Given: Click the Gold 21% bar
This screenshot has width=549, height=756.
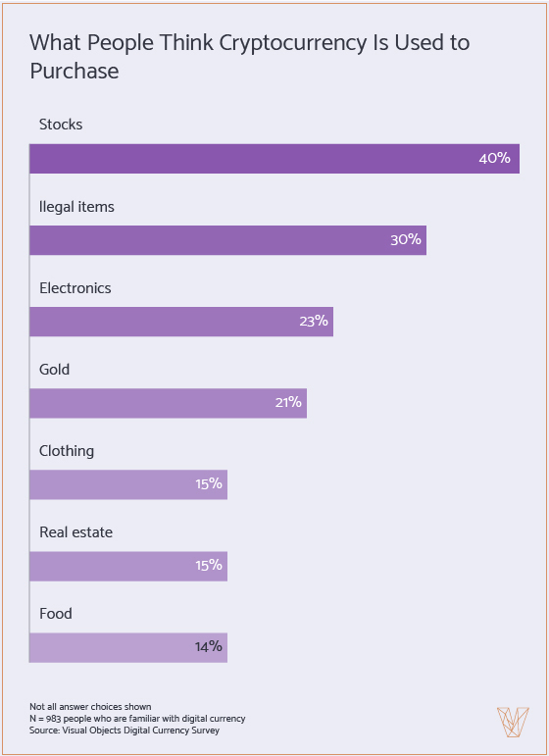Looking at the screenshot, I should 169,403.
